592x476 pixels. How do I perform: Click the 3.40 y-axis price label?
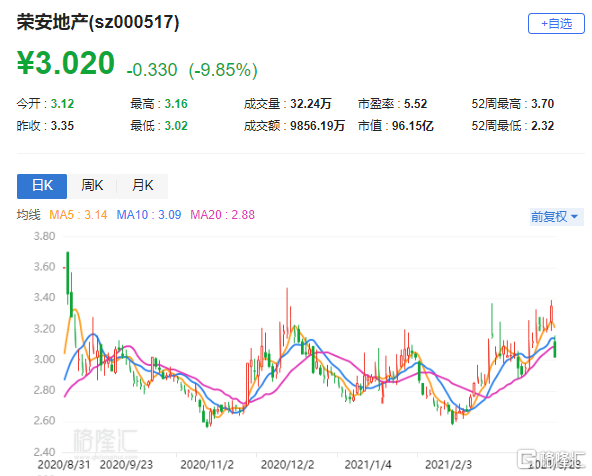44,297
